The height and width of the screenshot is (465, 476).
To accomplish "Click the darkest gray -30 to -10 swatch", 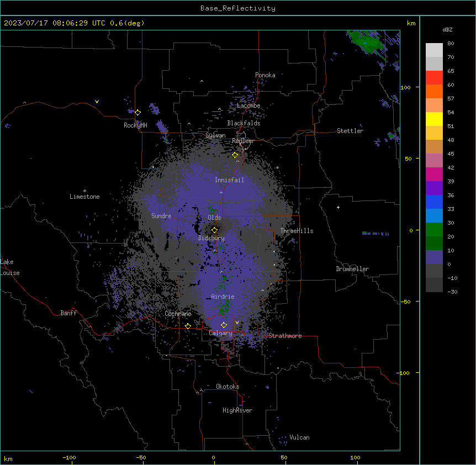I will pyautogui.click(x=434, y=285).
